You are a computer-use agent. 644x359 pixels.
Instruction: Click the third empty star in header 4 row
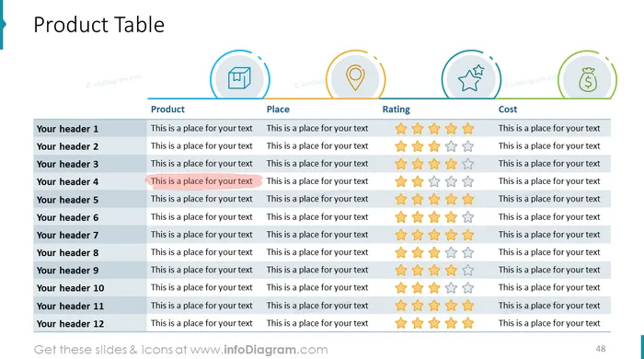click(434, 181)
